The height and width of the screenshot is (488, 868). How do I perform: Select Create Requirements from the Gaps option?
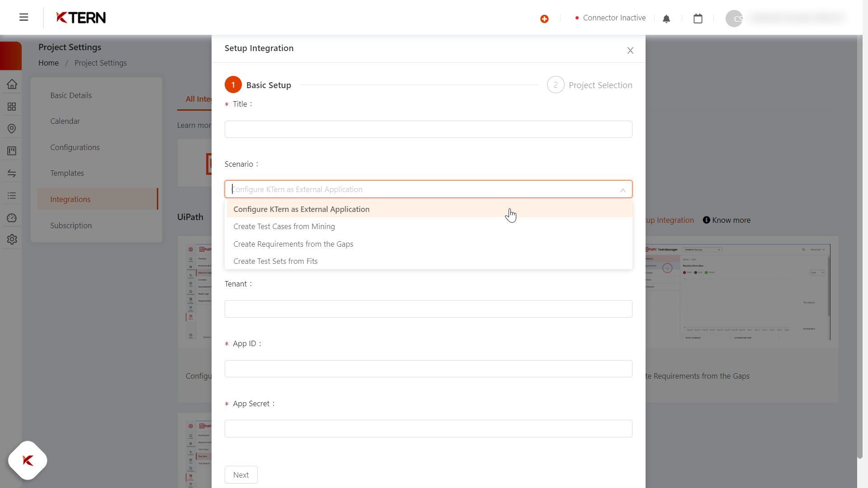pyautogui.click(x=429, y=244)
